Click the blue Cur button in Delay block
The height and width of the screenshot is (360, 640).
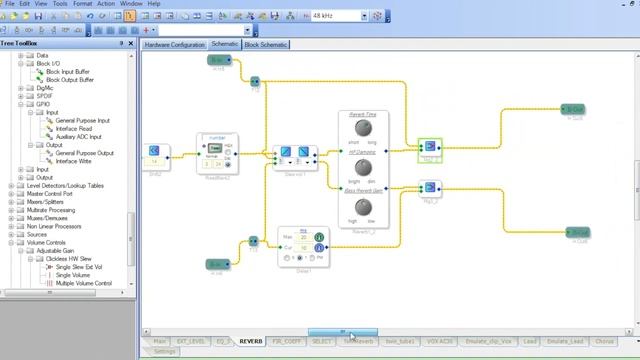319,248
